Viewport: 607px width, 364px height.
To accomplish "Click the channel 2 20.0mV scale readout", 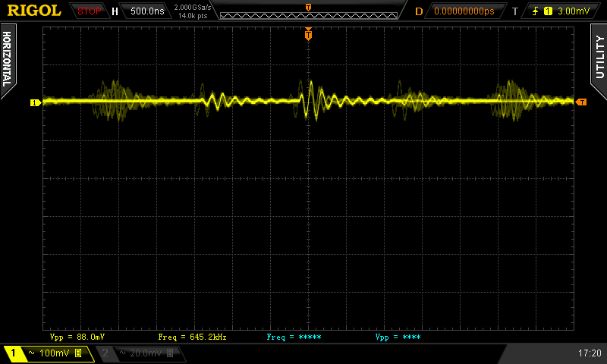I will point(146,353).
